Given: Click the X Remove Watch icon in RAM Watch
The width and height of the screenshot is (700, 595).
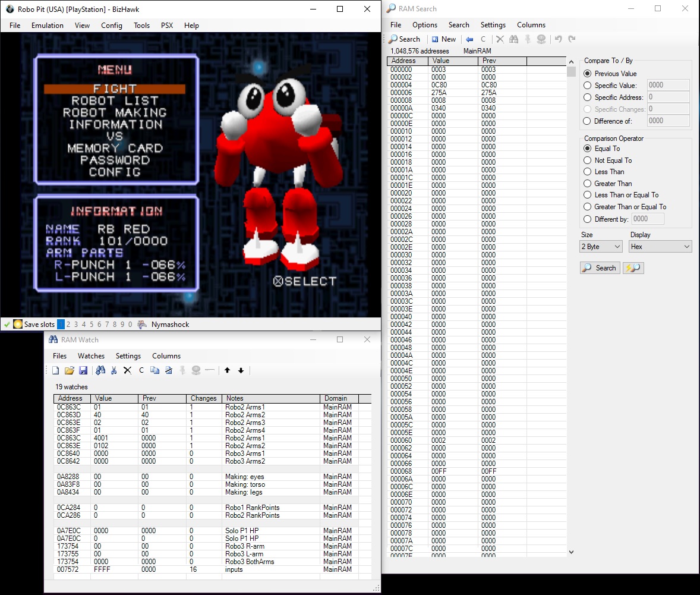Looking at the screenshot, I should (127, 370).
